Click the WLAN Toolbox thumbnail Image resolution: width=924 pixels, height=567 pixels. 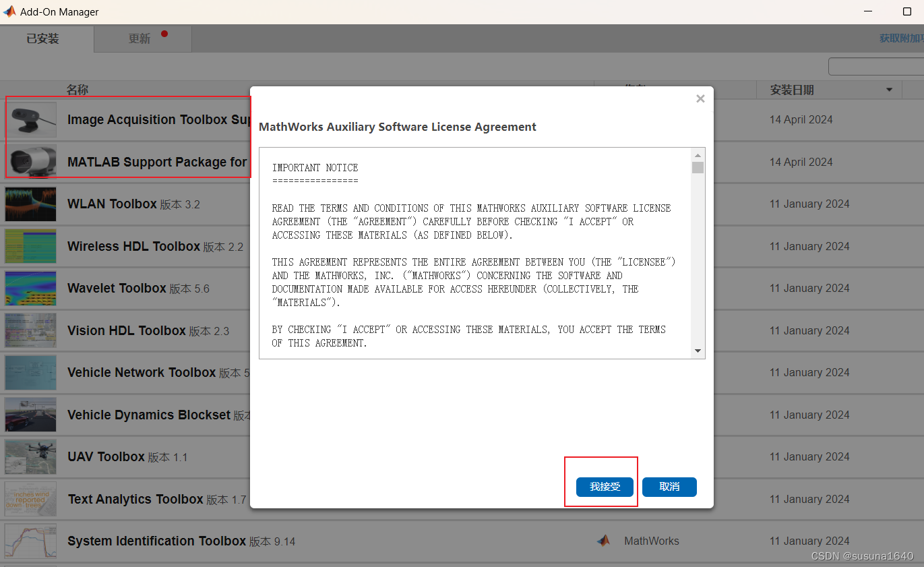tap(31, 204)
